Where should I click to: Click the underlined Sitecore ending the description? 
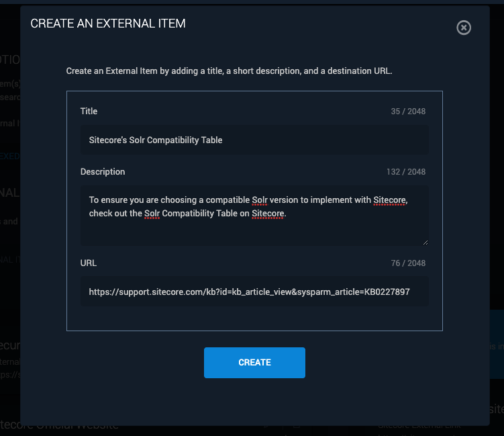(268, 214)
